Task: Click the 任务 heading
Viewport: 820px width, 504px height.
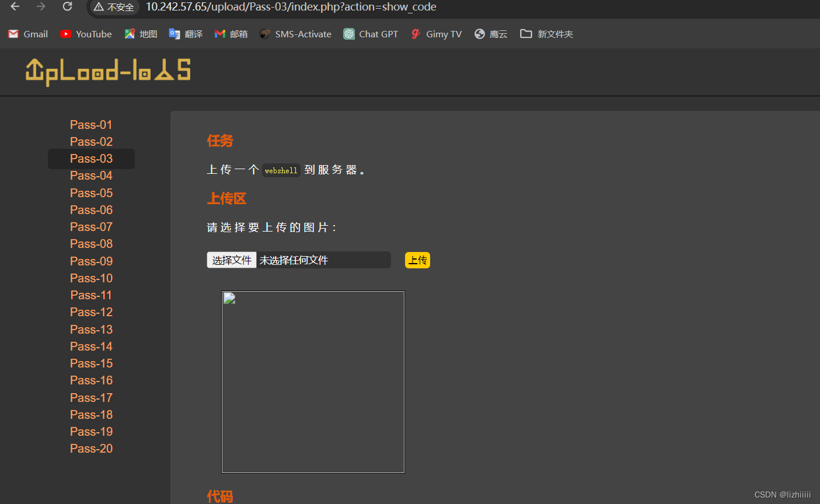Action: click(x=220, y=141)
